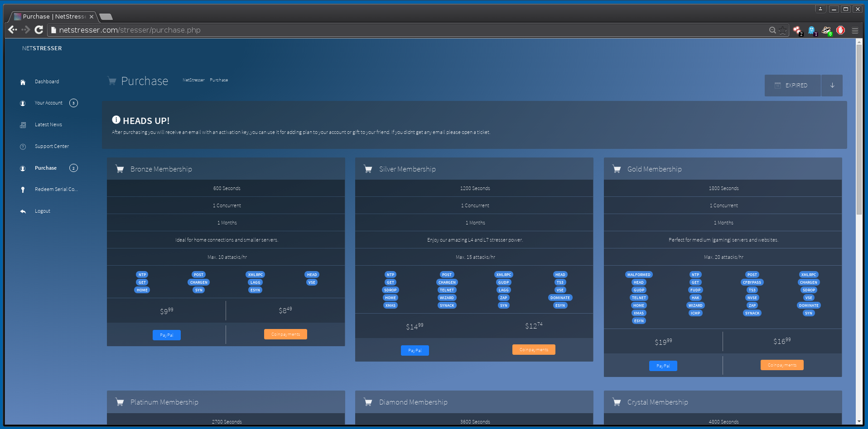Click the red extension icon in browser toolbar

coord(841,30)
